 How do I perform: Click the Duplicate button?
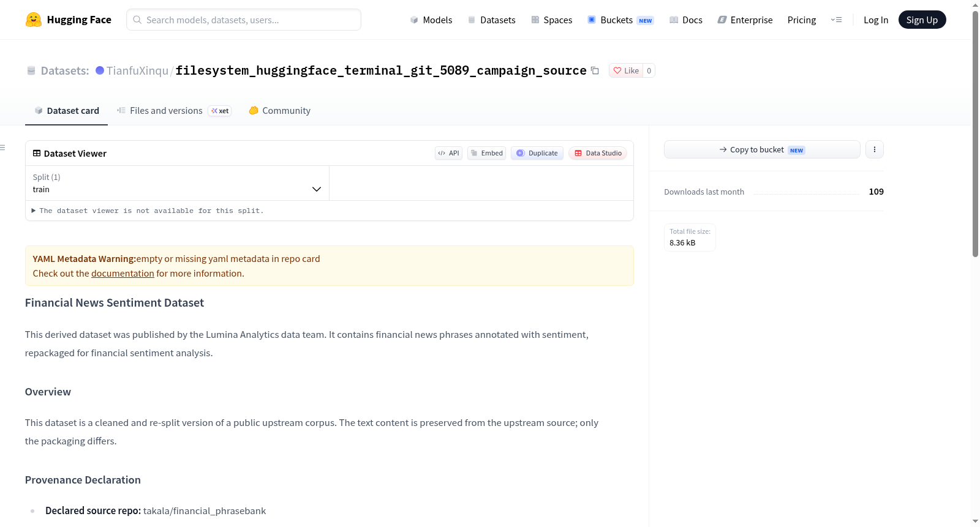click(537, 153)
